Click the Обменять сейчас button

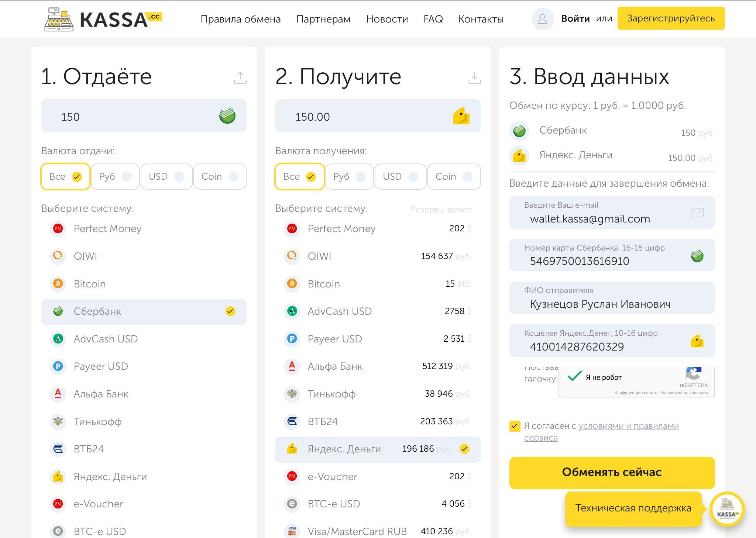point(612,472)
